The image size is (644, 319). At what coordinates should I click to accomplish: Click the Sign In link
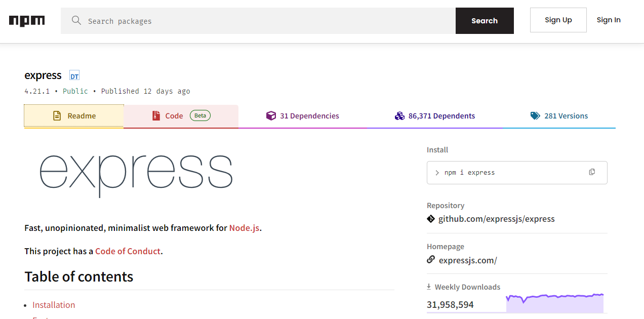[x=609, y=20]
